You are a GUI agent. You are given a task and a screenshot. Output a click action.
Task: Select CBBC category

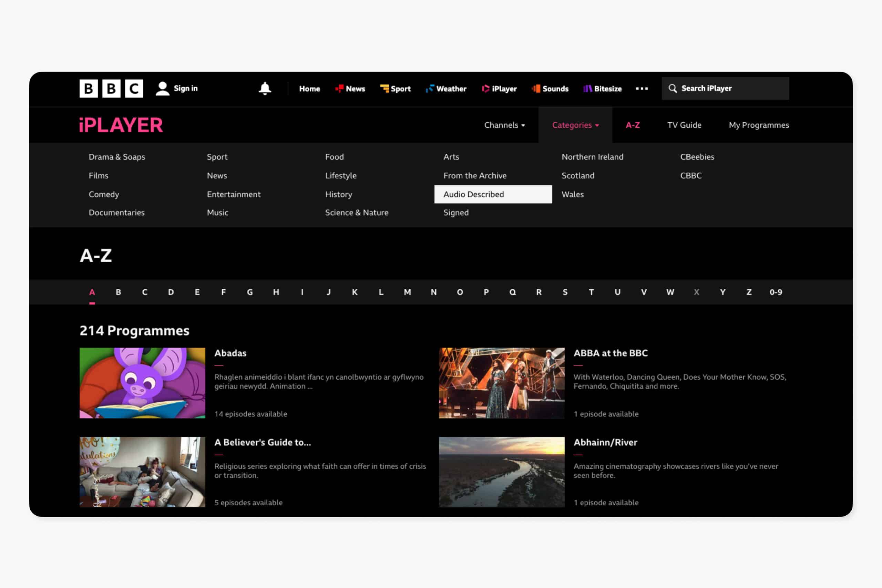(691, 176)
